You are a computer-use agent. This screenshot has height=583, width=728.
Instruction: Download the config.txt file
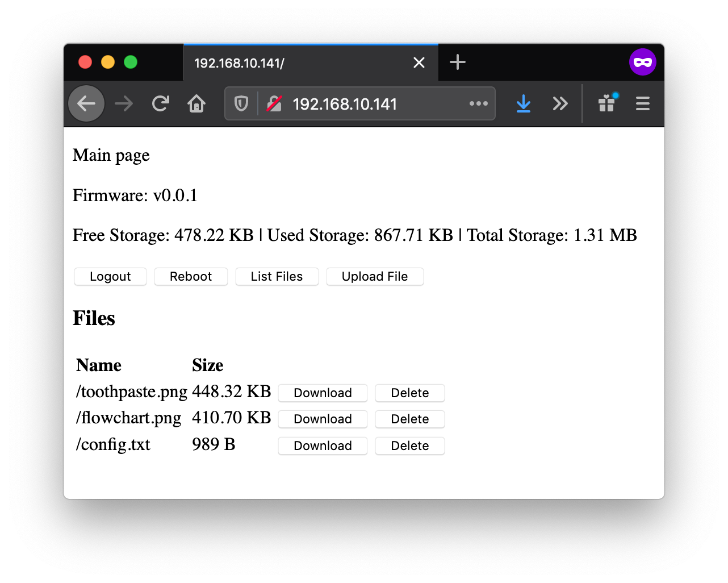tap(323, 446)
